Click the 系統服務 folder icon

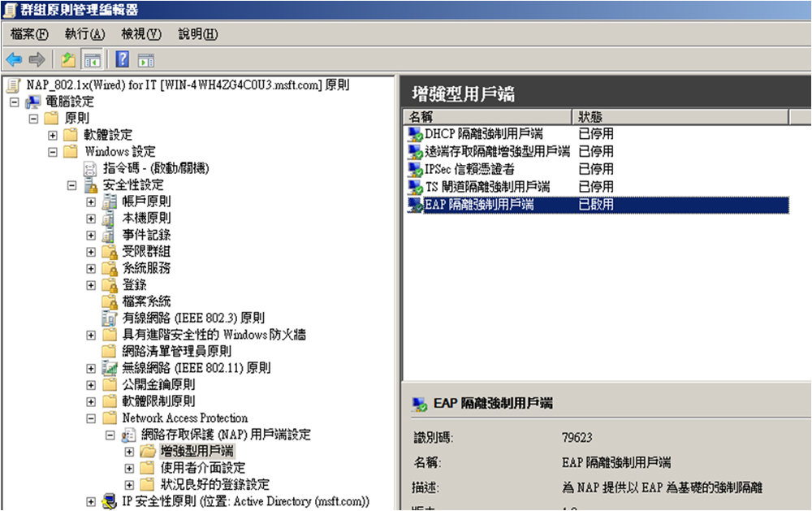(x=110, y=268)
